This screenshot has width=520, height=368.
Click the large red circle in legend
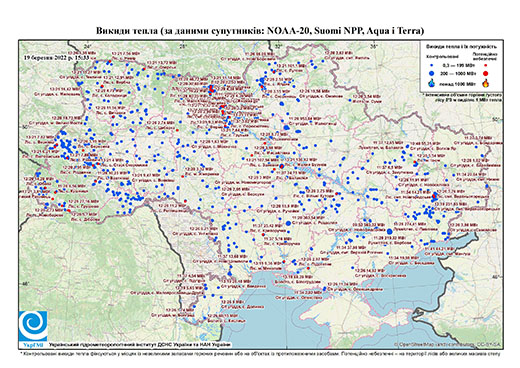tap(485, 73)
